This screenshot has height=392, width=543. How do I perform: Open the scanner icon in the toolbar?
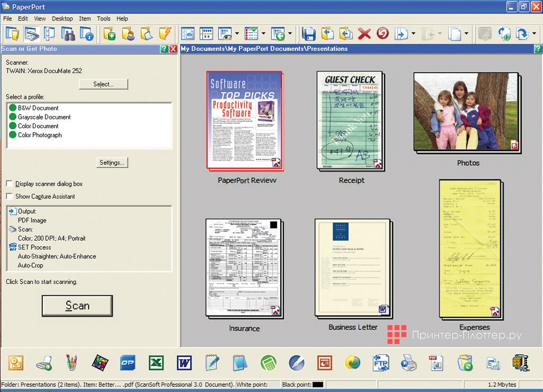pos(31,34)
